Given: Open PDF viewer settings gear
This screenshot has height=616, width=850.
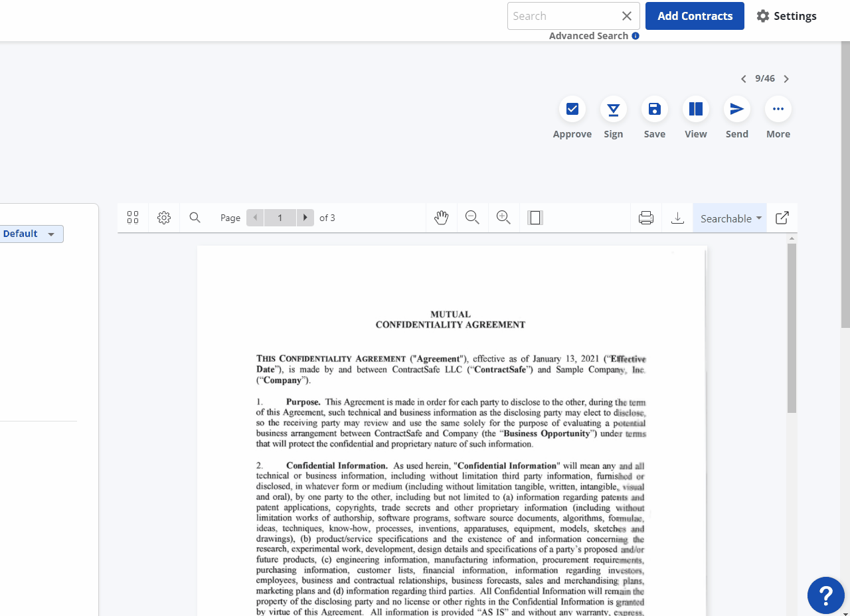Looking at the screenshot, I should pos(164,218).
